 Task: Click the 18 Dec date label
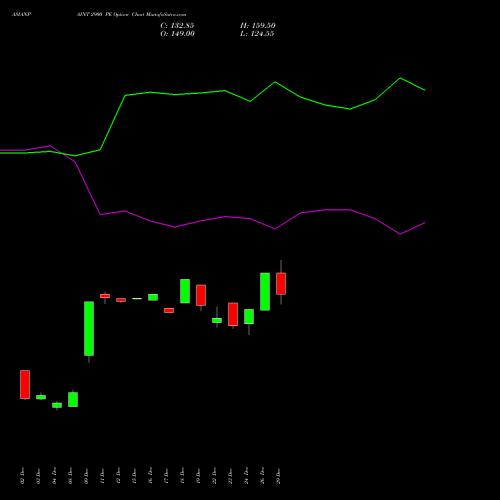182,476
